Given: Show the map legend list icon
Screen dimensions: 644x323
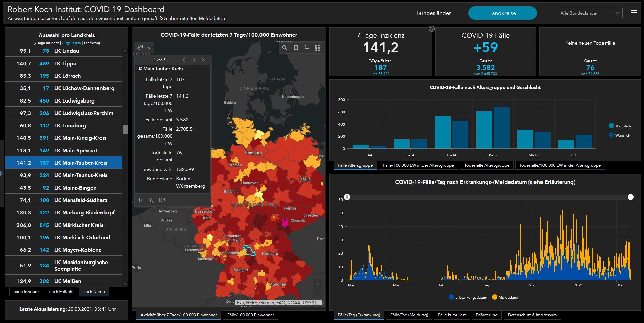Looking at the screenshot, I should [307, 48].
